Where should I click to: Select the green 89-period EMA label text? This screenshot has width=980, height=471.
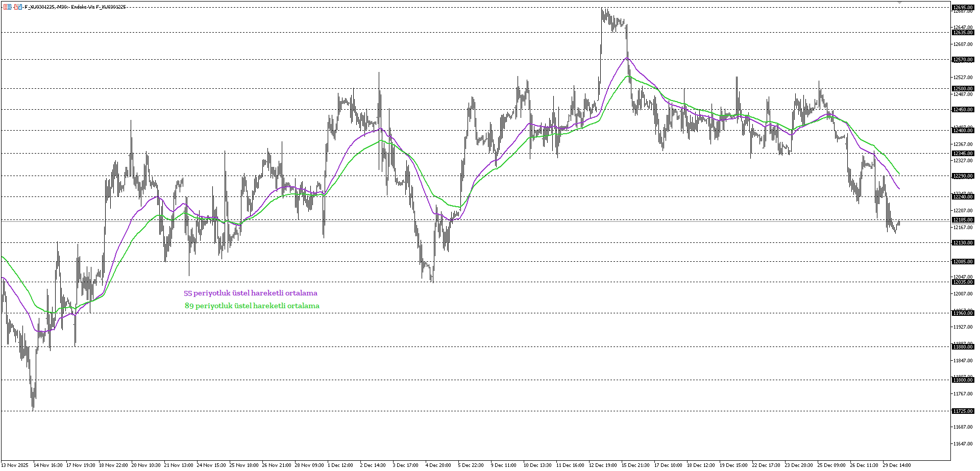click(x=252, y=305)
